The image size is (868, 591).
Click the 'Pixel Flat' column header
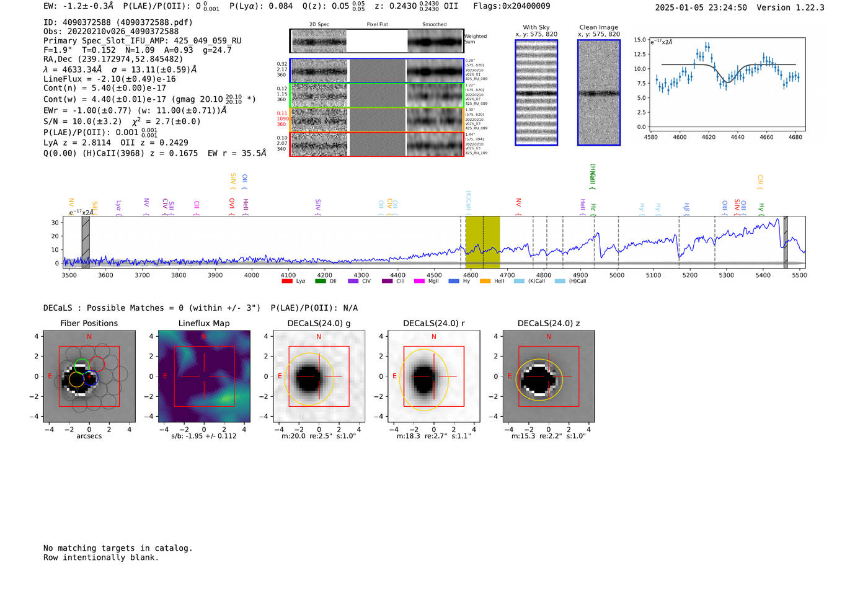click(x=377, y=25)
